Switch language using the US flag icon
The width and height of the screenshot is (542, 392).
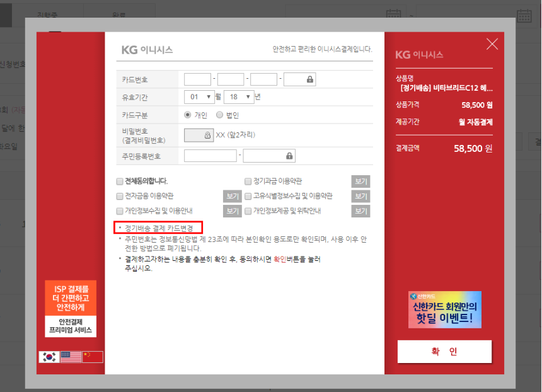71,357
